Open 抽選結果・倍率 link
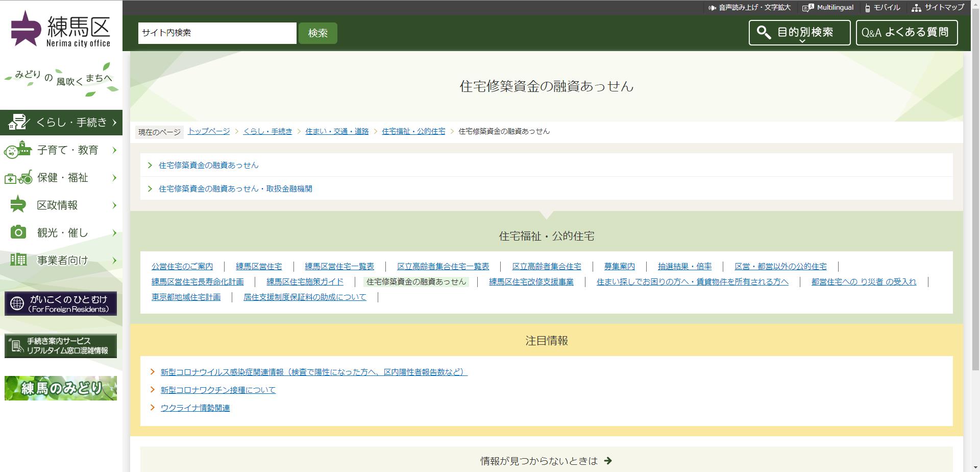980x472 pixels. pyautogui.click(x=684, y=266)
